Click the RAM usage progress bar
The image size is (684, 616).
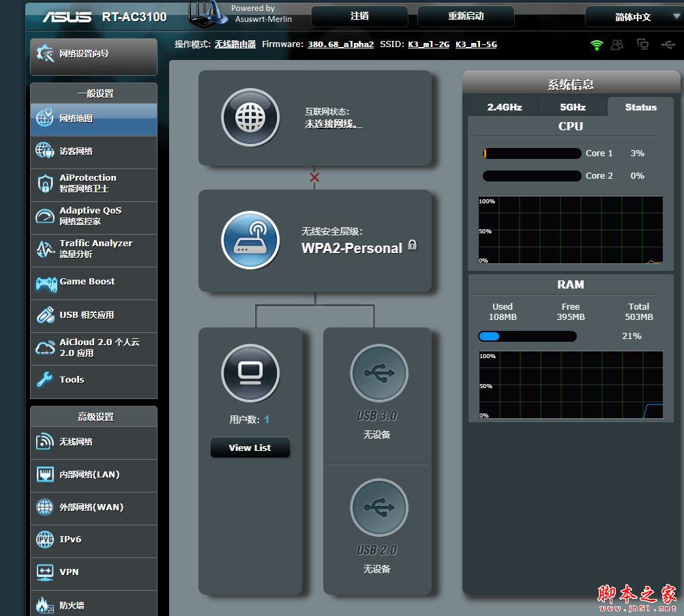pos(527,336)
